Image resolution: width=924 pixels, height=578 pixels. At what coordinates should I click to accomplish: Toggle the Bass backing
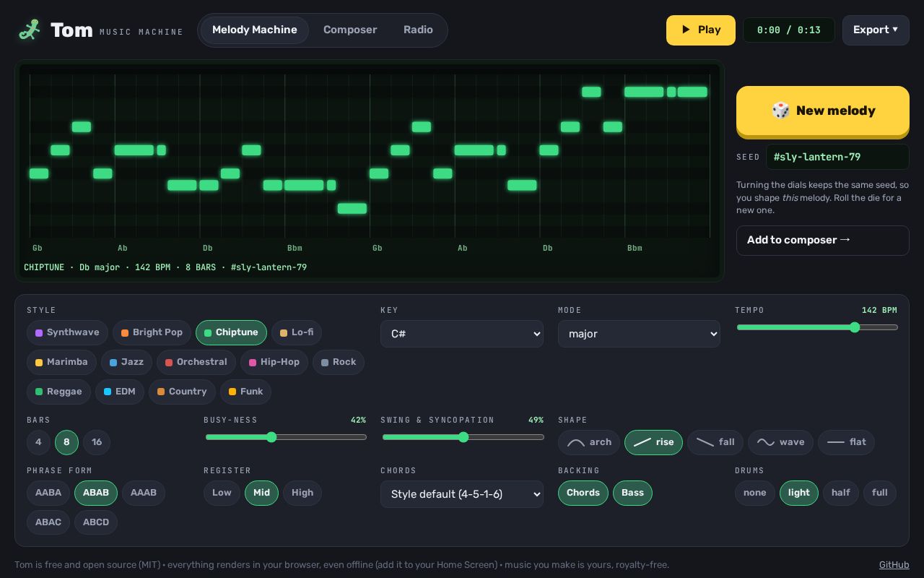pyautogui.click(x=632, y=493)
